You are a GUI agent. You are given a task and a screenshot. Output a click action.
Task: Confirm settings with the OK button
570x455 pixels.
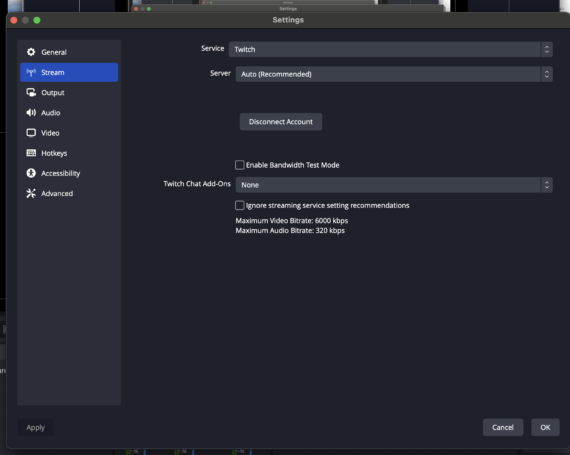pyautogui.click(x=545, y=427)
